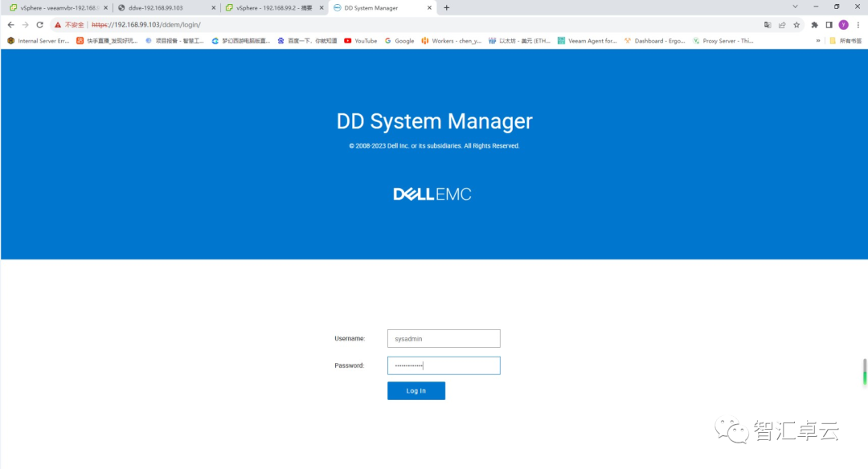Open the purple Y profile avatar
The height and width of the screenshot is (469, 868).
point(844,25)
